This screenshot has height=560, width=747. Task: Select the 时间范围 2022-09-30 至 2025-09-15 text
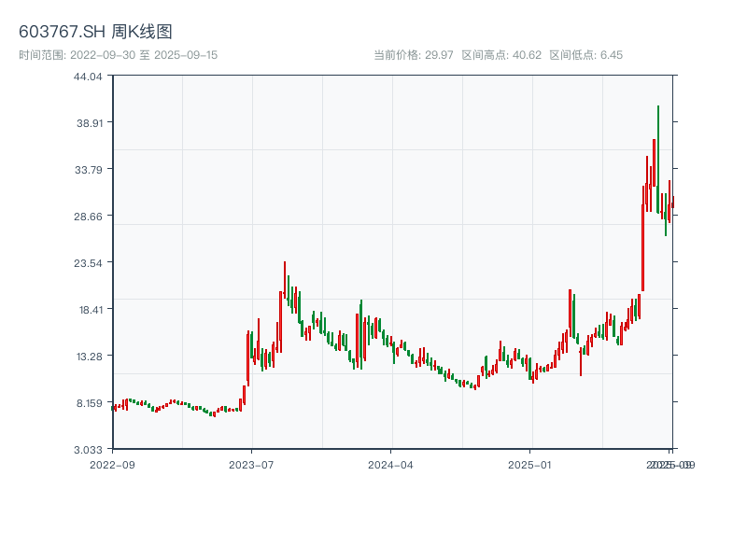[x=119, y=55]
